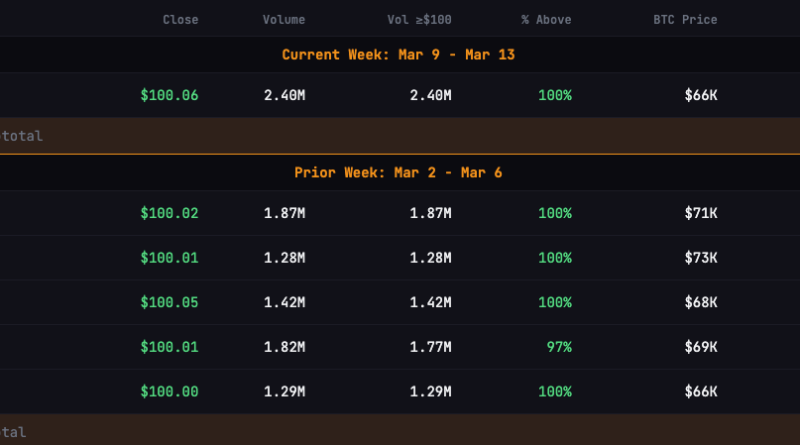The height and width of the screenshot is (445, 800).
Task: Select 1.42M in the Vol ≥$100 column
Action: tap(430, 302)
